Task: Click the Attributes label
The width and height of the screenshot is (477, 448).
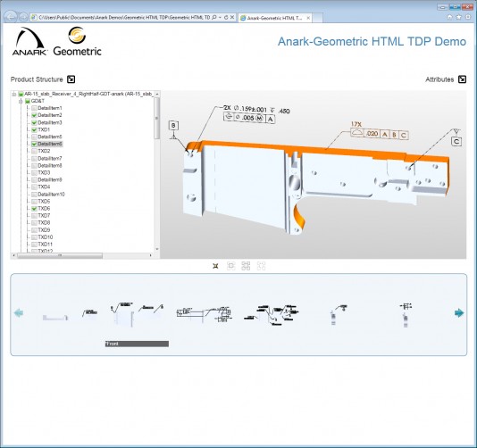Action: [439, 79]
